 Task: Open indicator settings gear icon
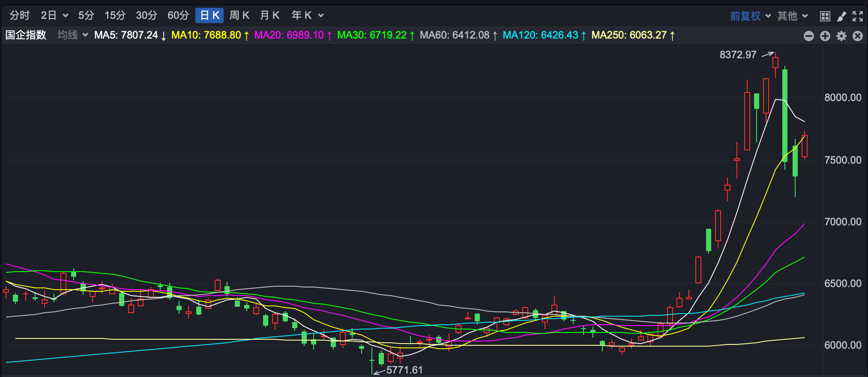[x=841, y=36]
